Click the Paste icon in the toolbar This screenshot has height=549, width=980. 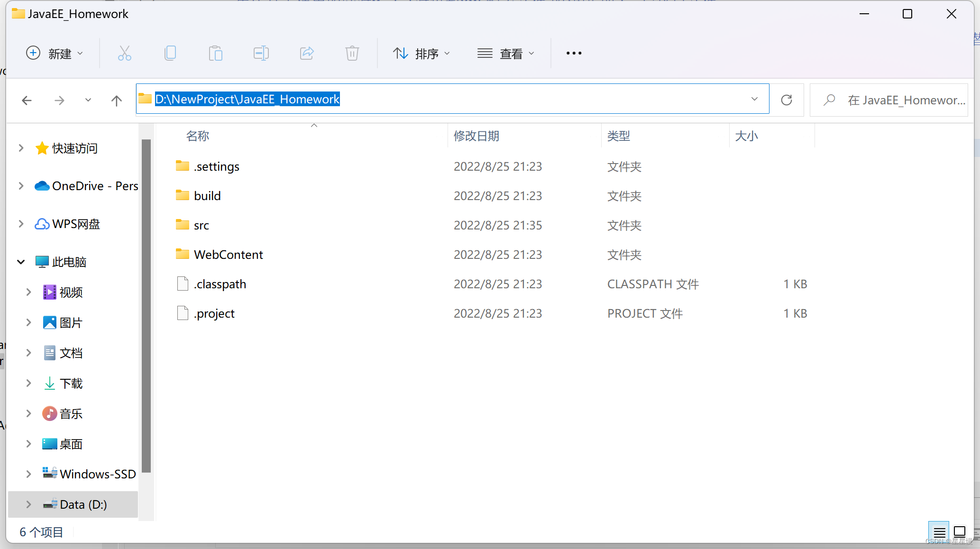pos(216,53)
